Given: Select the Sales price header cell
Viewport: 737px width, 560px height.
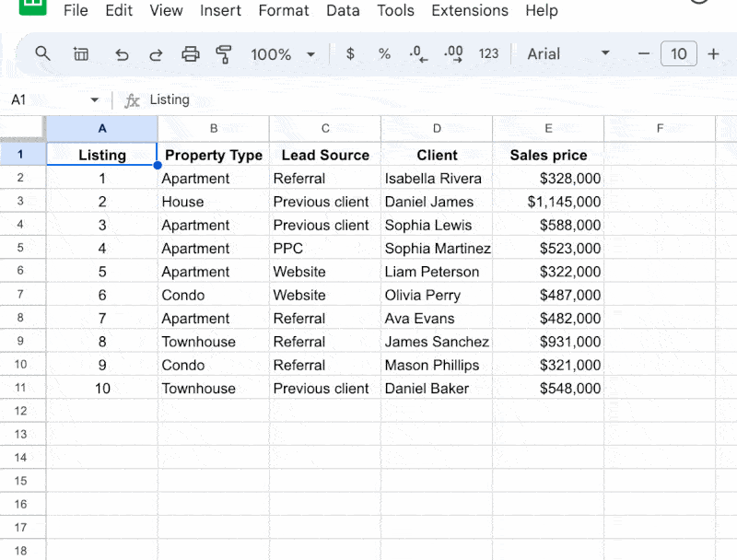Looking at the screenshot, I should point(548,155).
